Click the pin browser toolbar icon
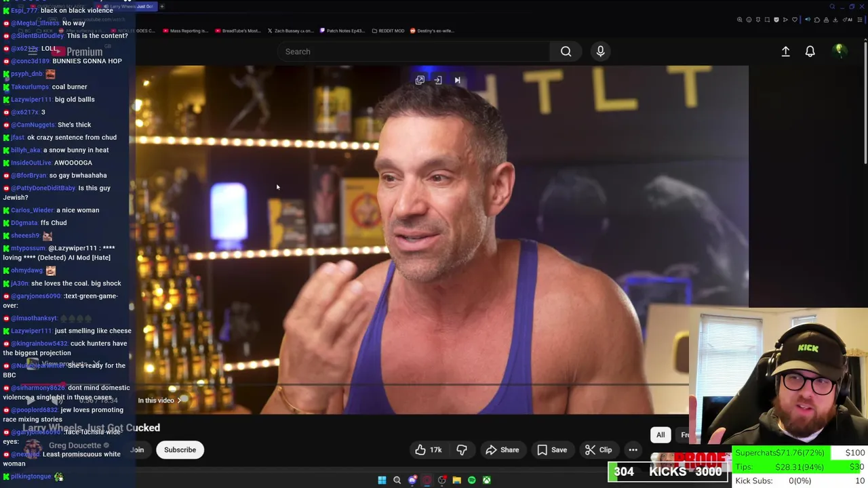The width and height of the screenshot is (868, 488). [758, 20]
